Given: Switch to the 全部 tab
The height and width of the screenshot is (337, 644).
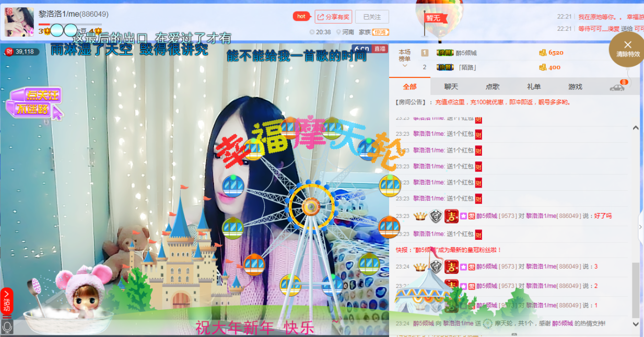Looking at the screenshot, I should click(410, 87).
